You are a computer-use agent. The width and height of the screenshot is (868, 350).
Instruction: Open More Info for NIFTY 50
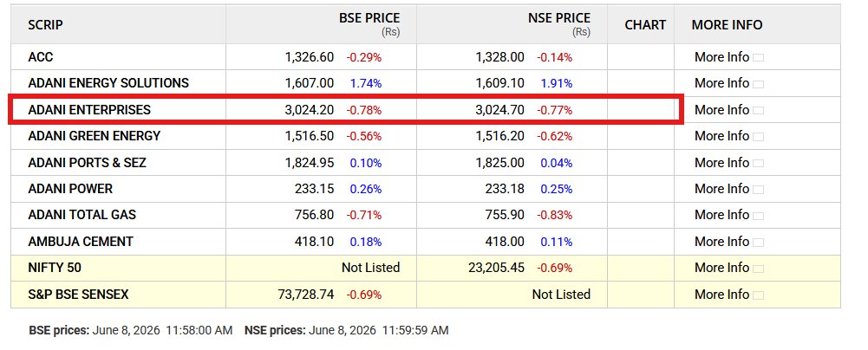click(x=721, y=268)
